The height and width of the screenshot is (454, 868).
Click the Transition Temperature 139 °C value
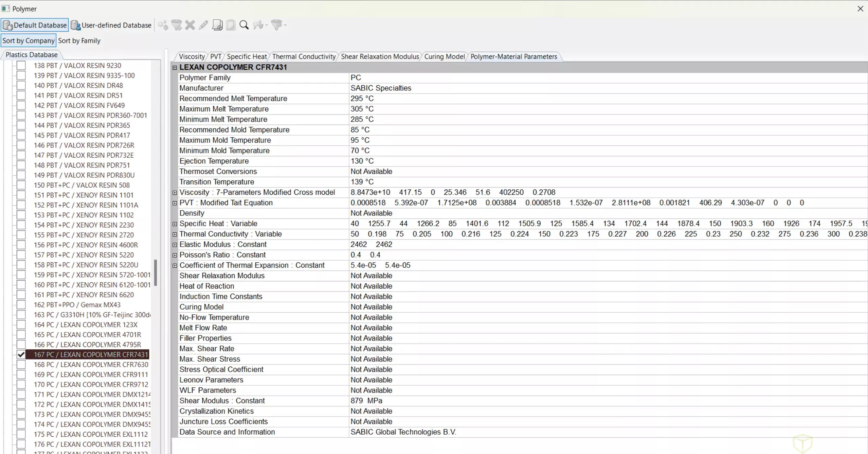(362, 182)
